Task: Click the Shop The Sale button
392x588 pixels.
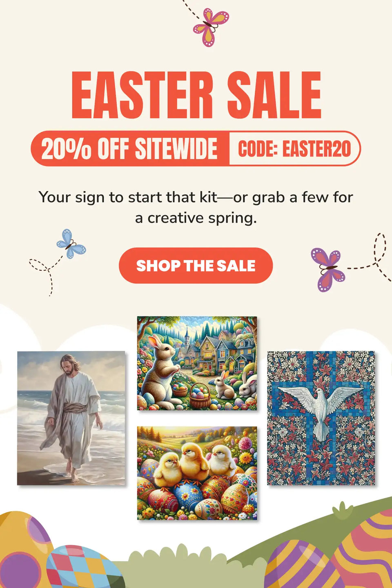Action: click(196, 265)
